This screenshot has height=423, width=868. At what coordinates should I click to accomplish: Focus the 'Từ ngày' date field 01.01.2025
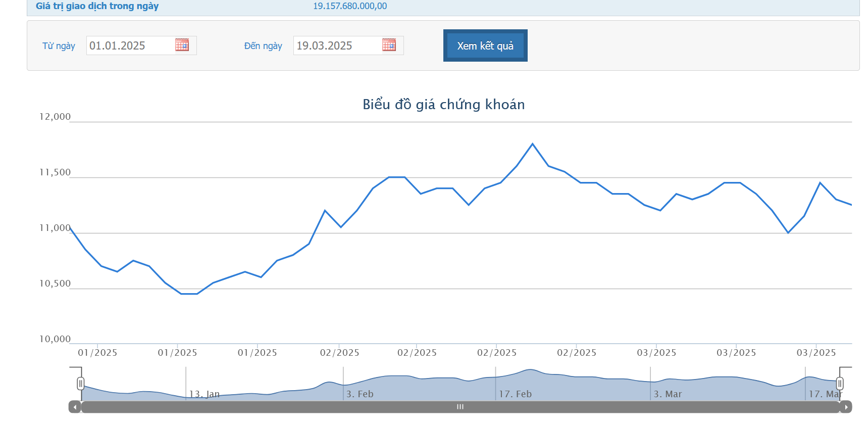coord(129,45)
